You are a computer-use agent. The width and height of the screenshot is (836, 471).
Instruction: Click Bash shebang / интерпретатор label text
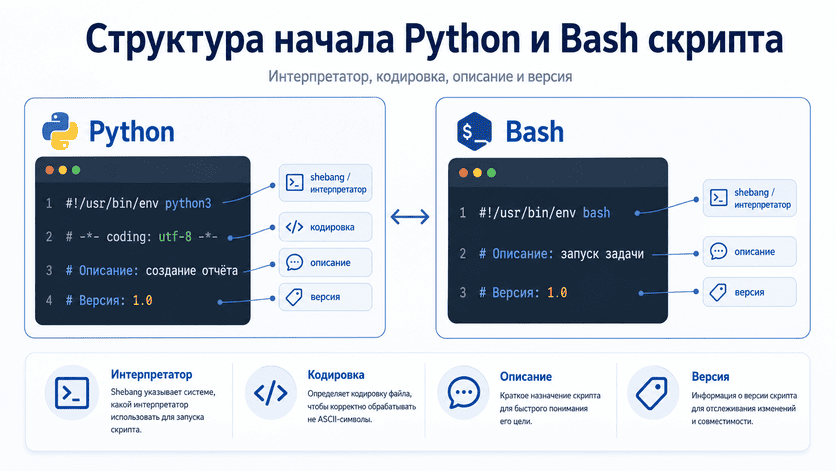coord(762,198)
